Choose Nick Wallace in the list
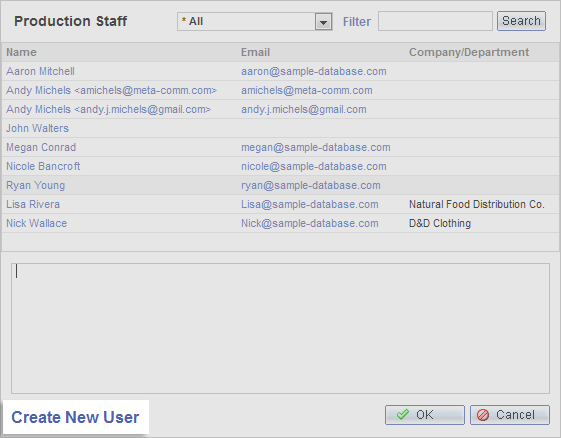The image size is (561, 438). click(x=36, y=223)
